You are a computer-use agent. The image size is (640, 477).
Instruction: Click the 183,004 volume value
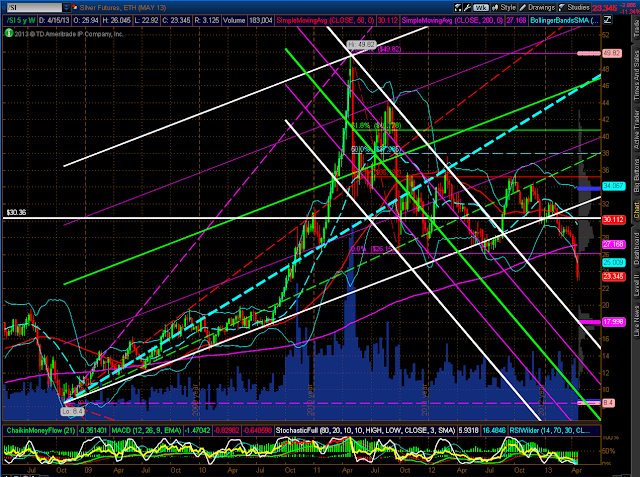[x=260, y=20]
